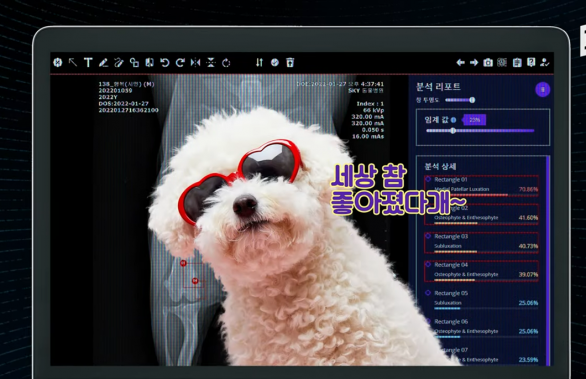Toggle the Rectangle 01 marker circle
The height and width of the screenshot is (379, 586).
[428, 179]
